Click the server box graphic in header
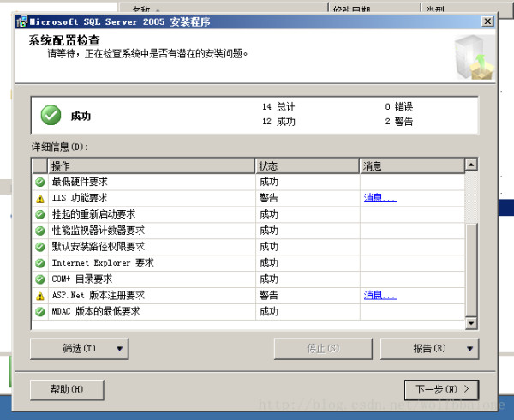The height and width of the screenshot is (420, 514). click(474, 57)
